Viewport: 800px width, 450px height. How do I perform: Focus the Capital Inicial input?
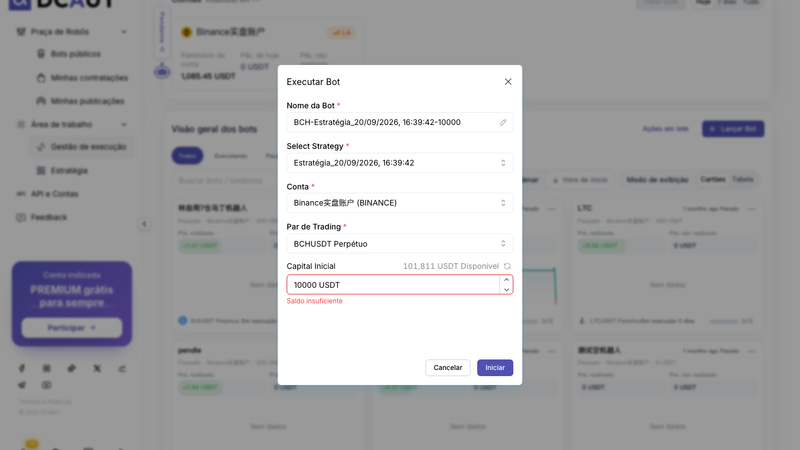[393, 285]
